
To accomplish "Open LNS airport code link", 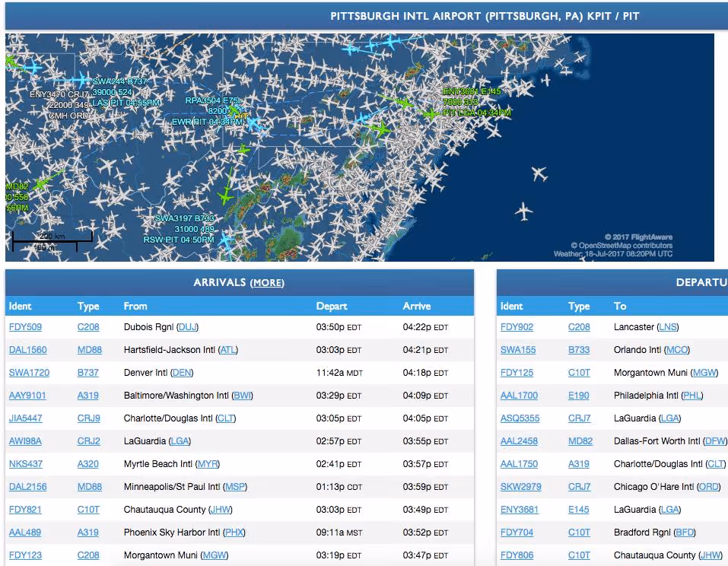I will 668,327.
